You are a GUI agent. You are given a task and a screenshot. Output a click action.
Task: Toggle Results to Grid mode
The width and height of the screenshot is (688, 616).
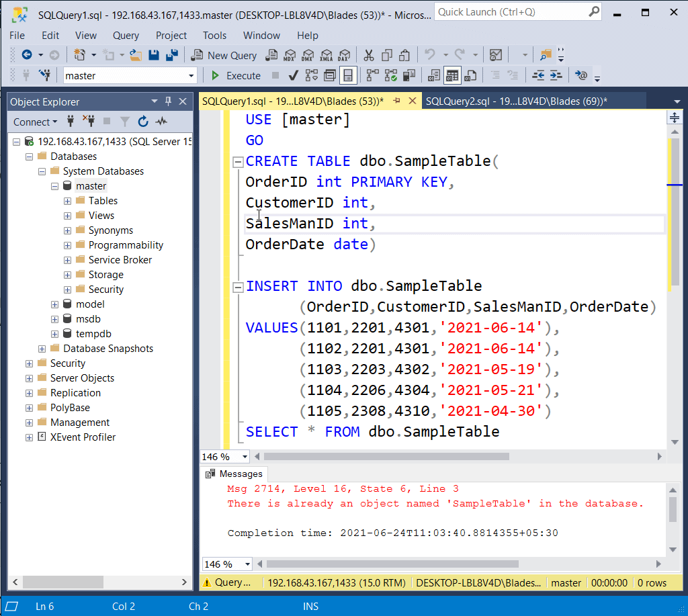[452, 75]
